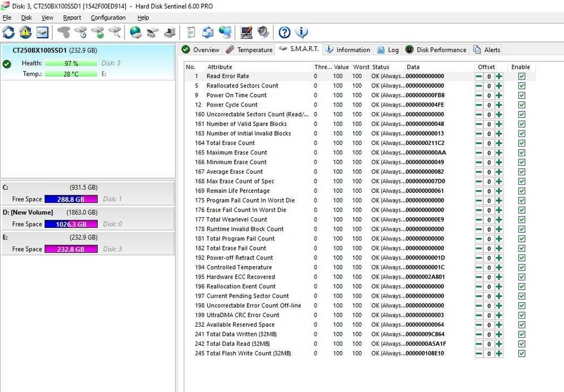Screen dimensions: 564x392
Task: Click the computer monitor with pen icon
Action: (246, 32)
